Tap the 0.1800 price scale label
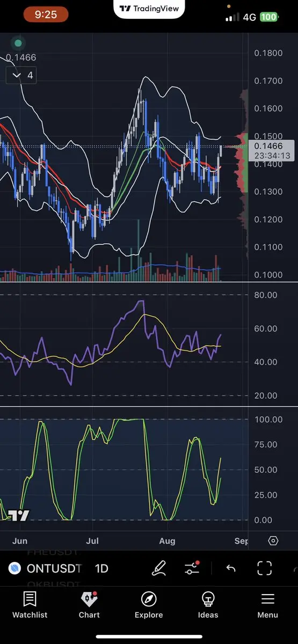 coord(268,53)
